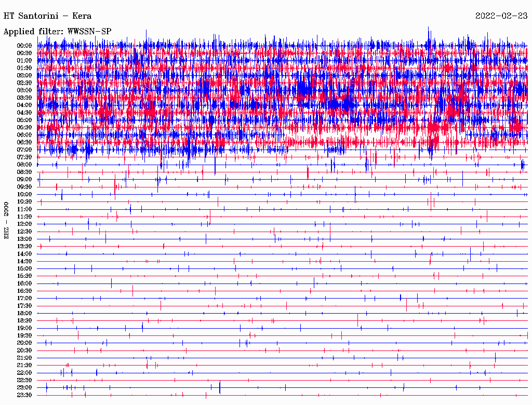This screenshot has height=405, width=532.
Task: Select the 09:00 time label
Action: click(24, 180)
